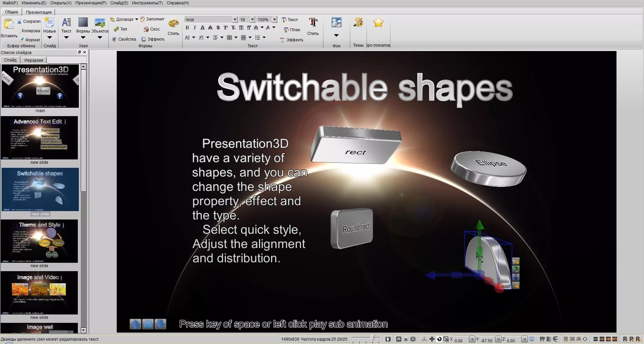
Task: Select the rotate tool in status bar
Action: pos(439,339)
